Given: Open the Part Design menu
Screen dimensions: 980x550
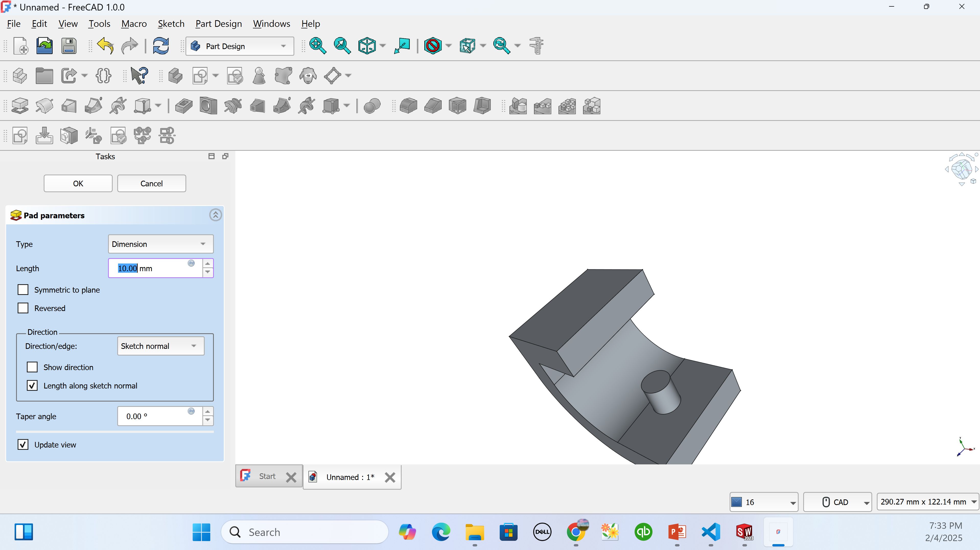Looking at the screenshot, I should click(219, 24).
